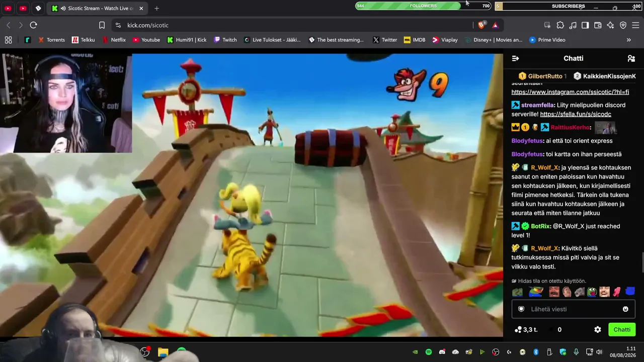Switch to the Sicotic Stream tab
Screen dimensions: 644x362
pyautogui.click(x=97, y=9)
